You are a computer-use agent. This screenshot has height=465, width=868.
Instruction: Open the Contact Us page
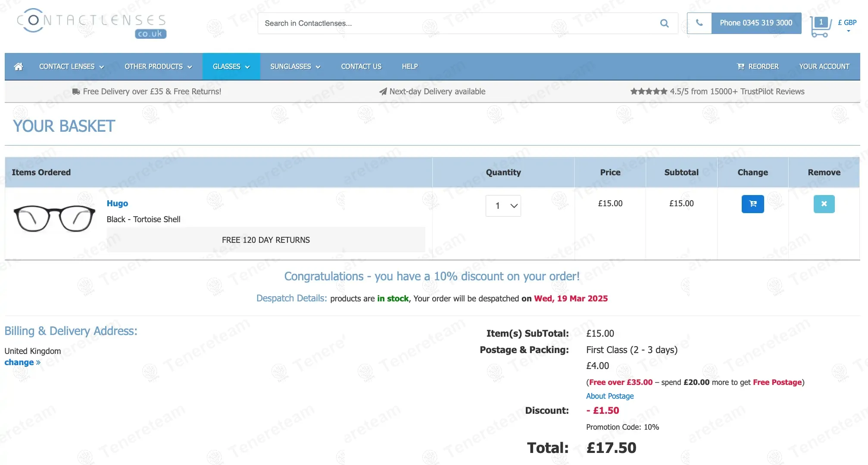(361, 66)
